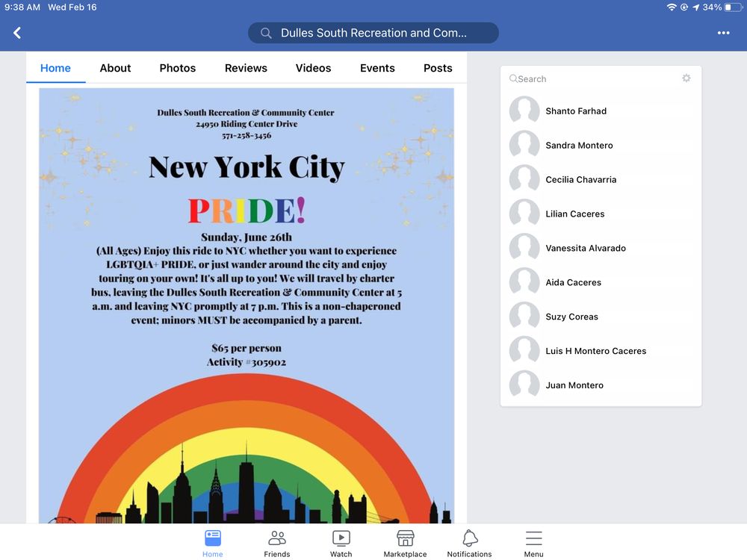
Task: Tap the Wed Feb 16 date
Action: click(72, 7)
